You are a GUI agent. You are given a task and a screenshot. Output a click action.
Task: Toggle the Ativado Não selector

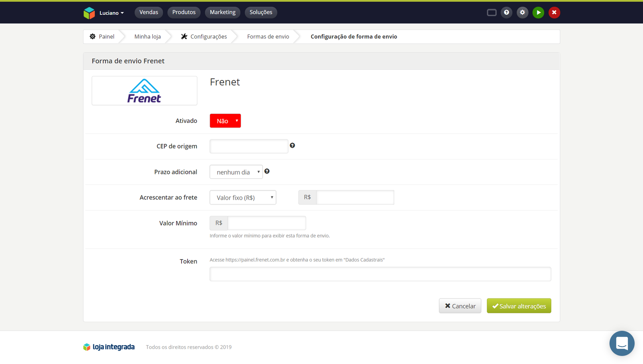(x=225, y=121)
